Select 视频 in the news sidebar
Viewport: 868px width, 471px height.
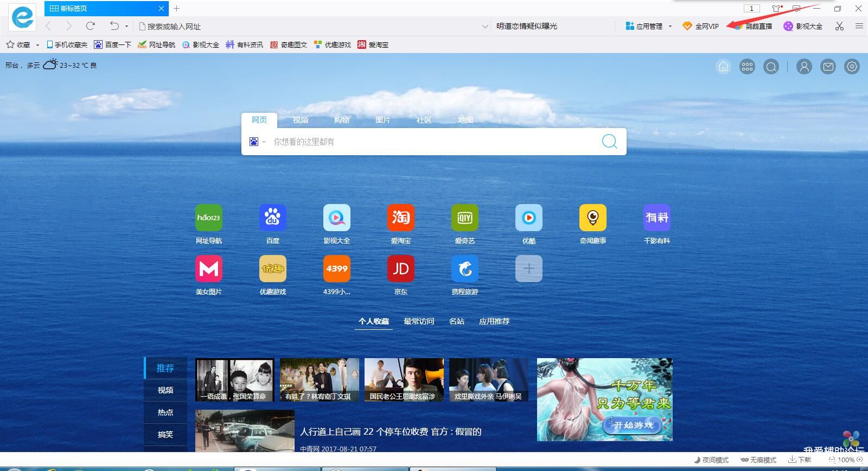pos(165,390)
